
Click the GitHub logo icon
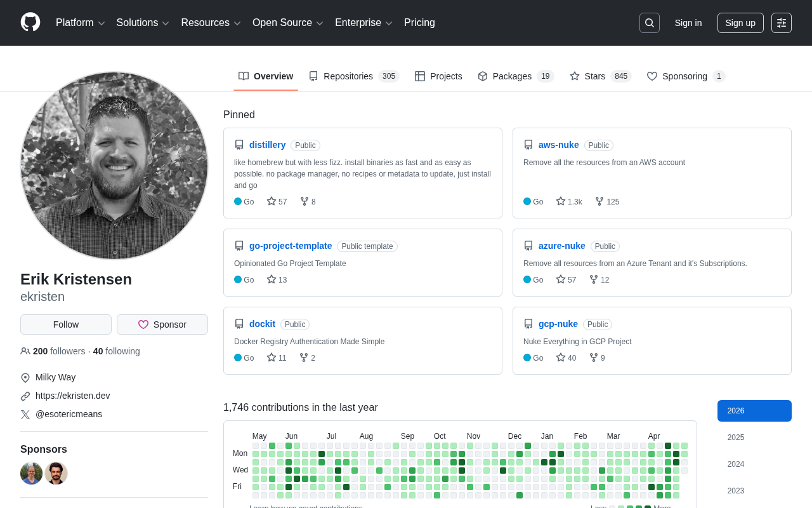[x=30, y=22]
